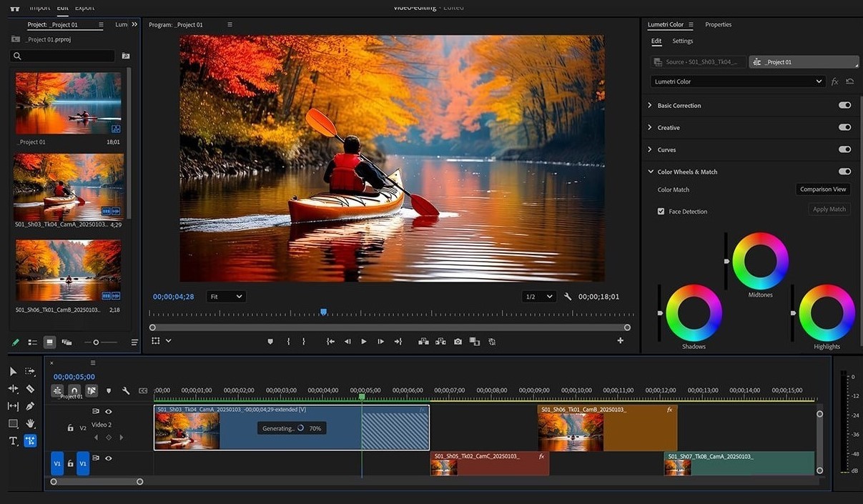Click the Export Frame camera icon
Screen dimensions: 863x504
(x=458, y=342)
